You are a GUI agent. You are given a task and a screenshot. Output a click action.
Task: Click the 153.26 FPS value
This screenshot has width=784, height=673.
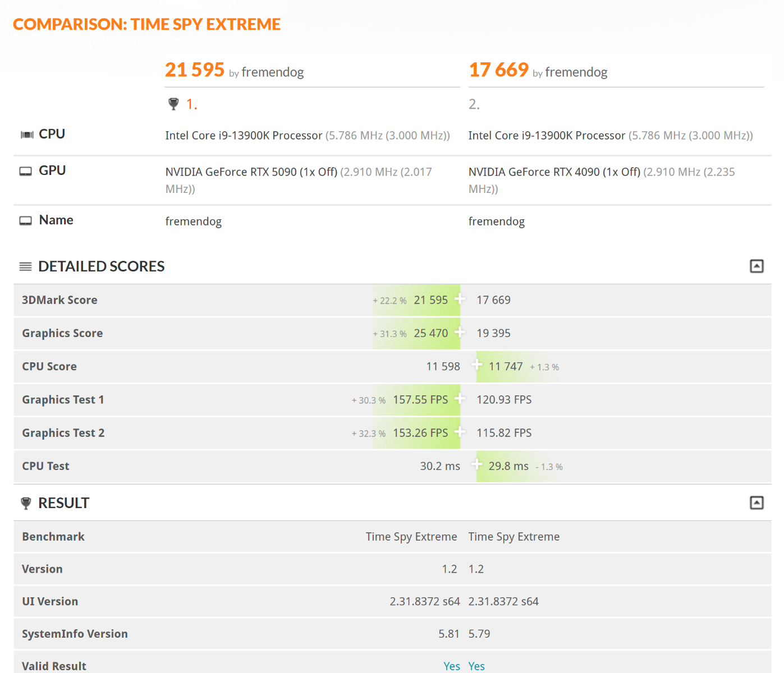pos(420,433)
